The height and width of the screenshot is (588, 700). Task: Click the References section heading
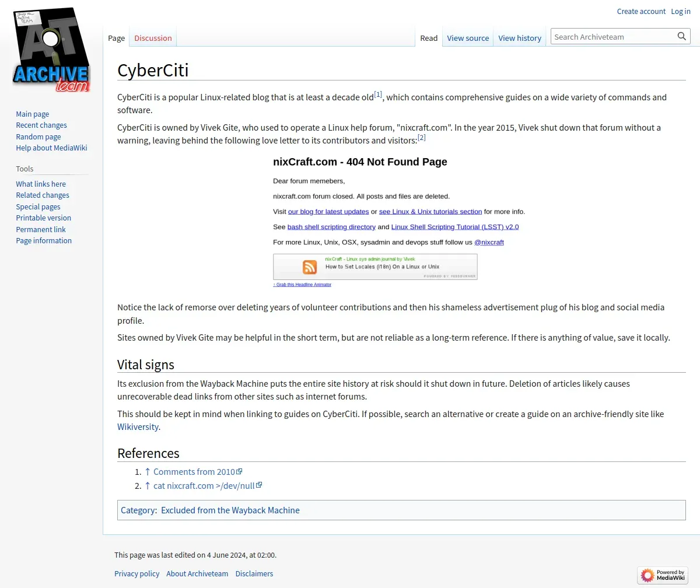pos(148,454)
